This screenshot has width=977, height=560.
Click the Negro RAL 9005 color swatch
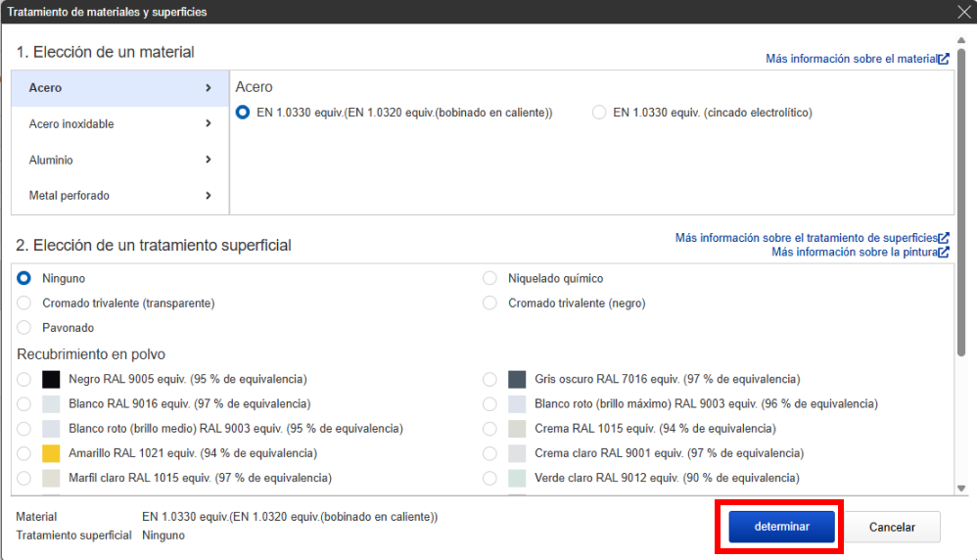(52, 379)
